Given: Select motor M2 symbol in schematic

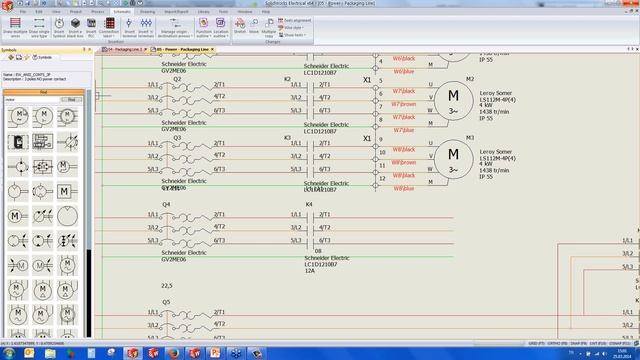Looking at the screenshot, I should 453,100.
